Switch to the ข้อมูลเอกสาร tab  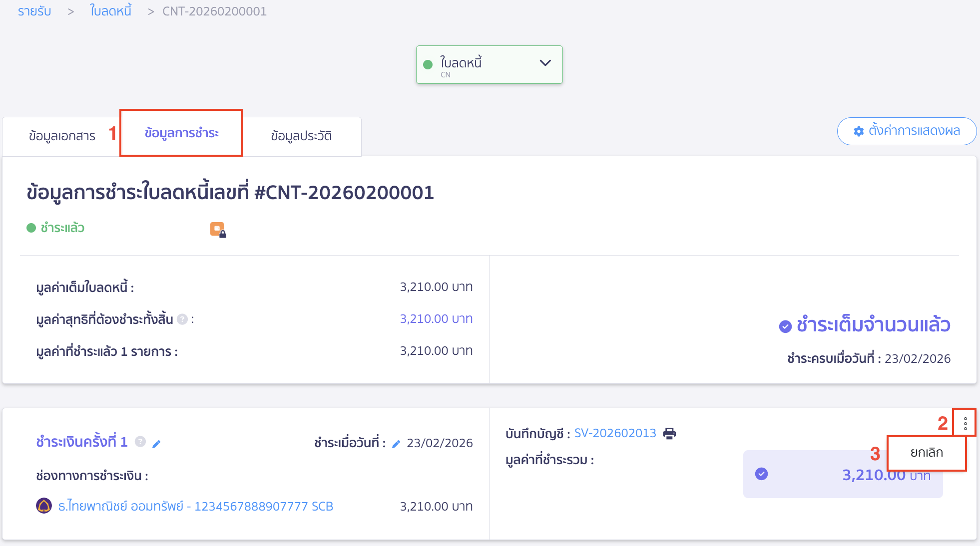(62, 136)
